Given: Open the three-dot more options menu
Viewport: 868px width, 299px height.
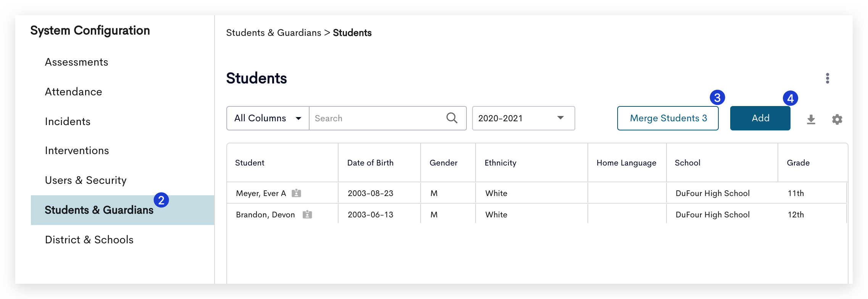Looking at the screenshot, I should coord(827,78).
